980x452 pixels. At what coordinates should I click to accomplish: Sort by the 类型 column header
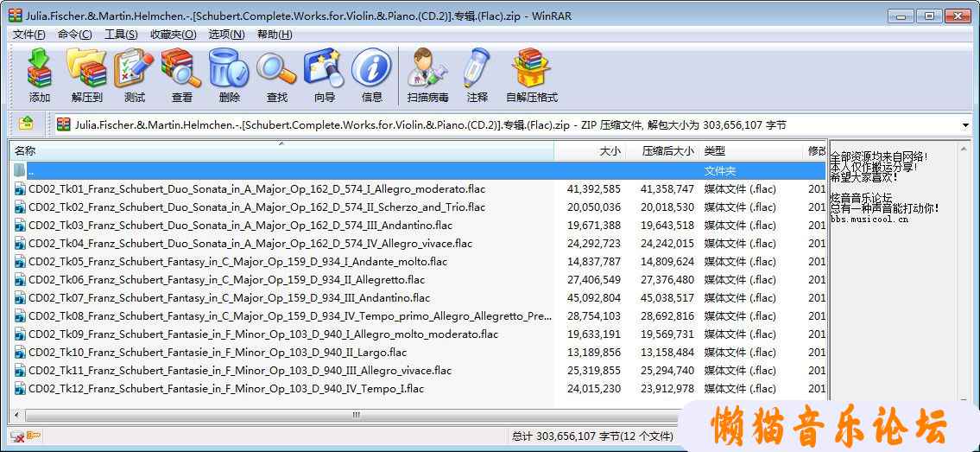(x=750, y=150)
